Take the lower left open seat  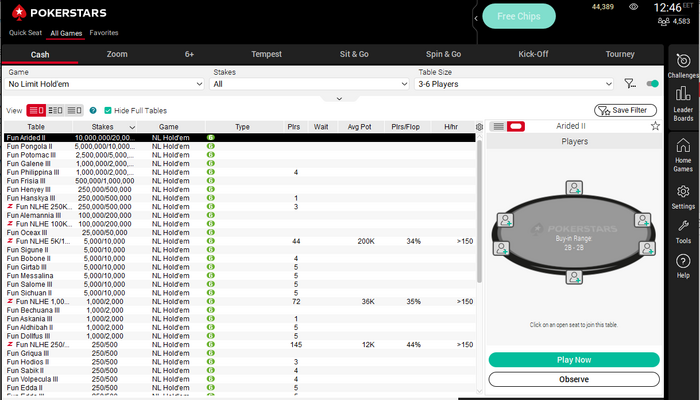501,248
